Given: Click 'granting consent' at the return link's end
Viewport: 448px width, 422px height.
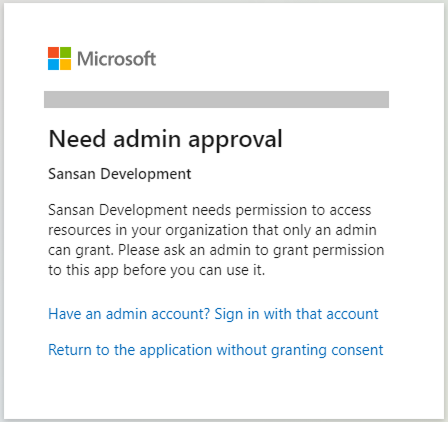Looking at the screenshot, I should click(x=327, y=351).
